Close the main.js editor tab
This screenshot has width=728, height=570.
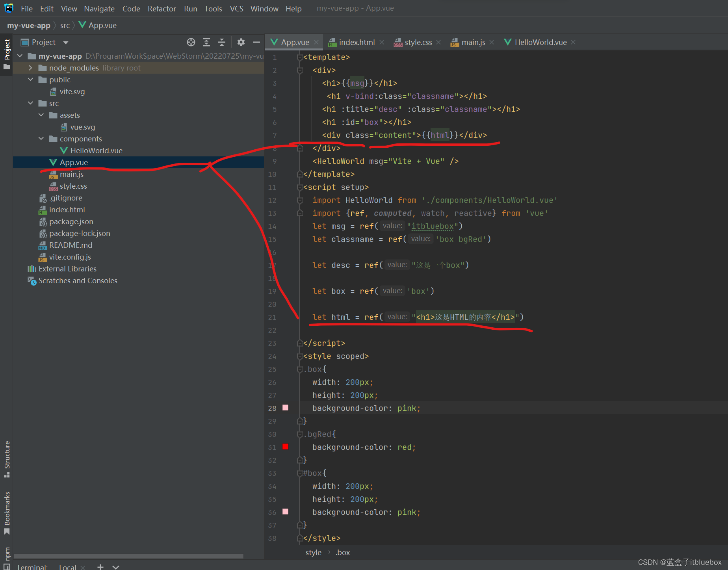pyautogui.click(x=492, y=42)
